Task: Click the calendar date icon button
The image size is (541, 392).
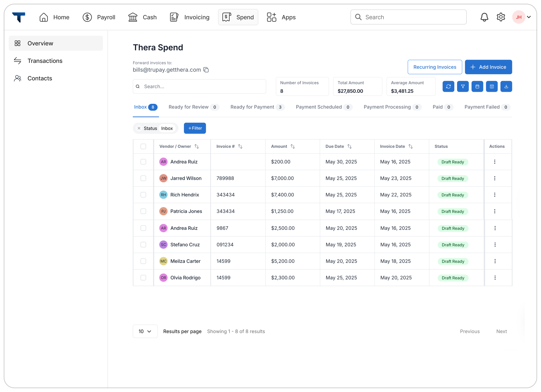Action: [477, 87]
